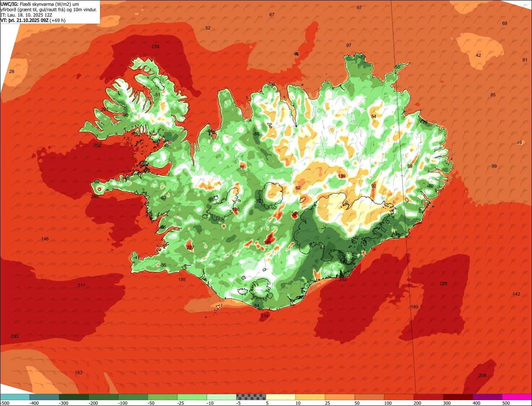Click the ocean value 99 east of Iceland
This screenshot has height=406, width=532.
tap(494, 166)
